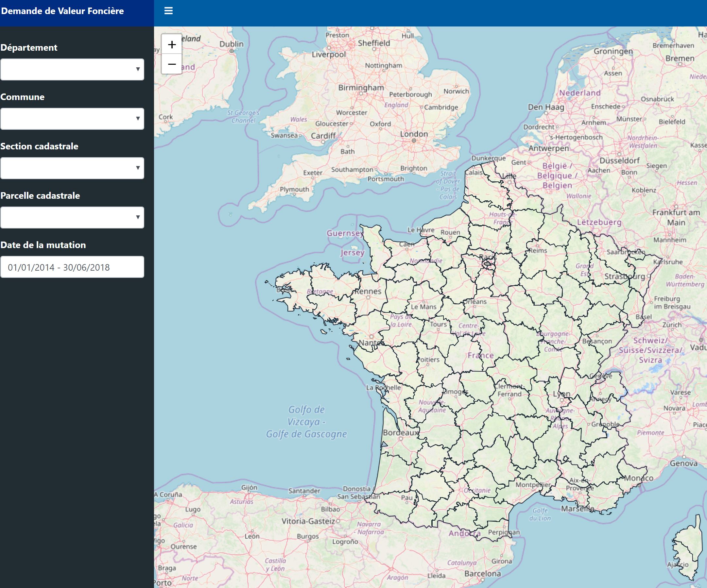
Task: Click the Monaco label on the map
Action: coord(639,478)
